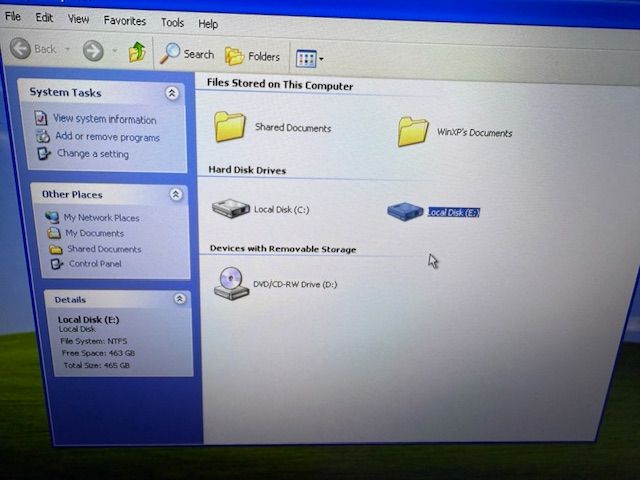640x480 pixels.
Task: Open the Forward history dropdown arrow
Action: [x=115, y=51]
